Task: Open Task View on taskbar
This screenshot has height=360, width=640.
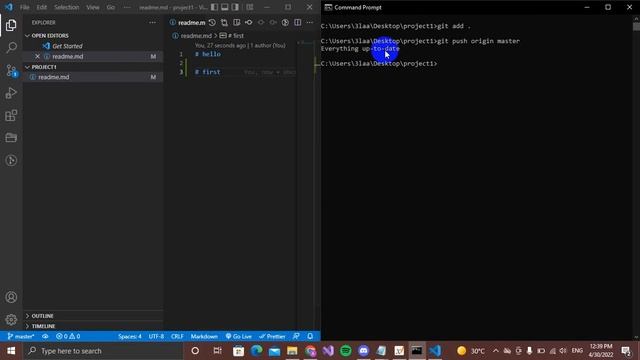Action: tap(217, 351)
